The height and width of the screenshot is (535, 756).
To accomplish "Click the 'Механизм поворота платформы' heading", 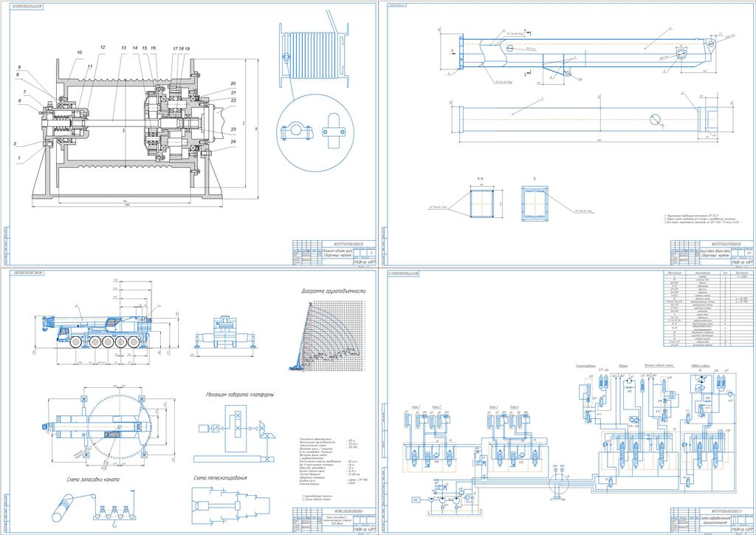I will coord(239,395).
